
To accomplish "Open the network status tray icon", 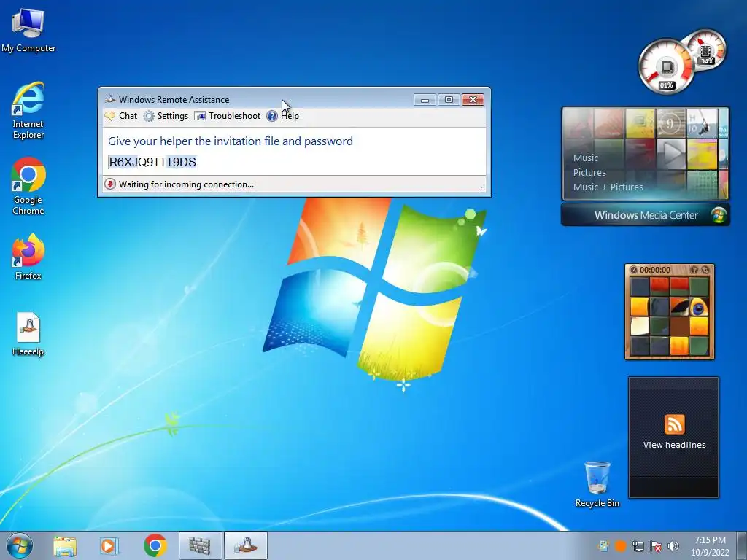I will click(x=638, y=546).
